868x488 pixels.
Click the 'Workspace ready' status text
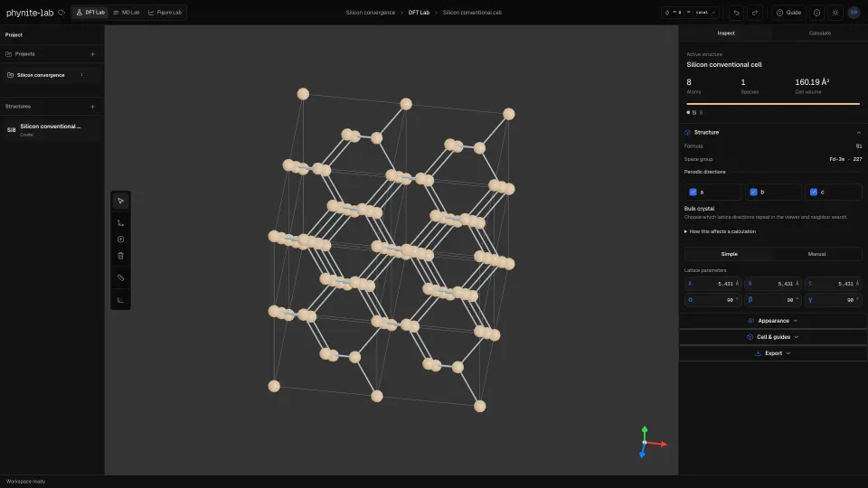[x=25, y=482]
